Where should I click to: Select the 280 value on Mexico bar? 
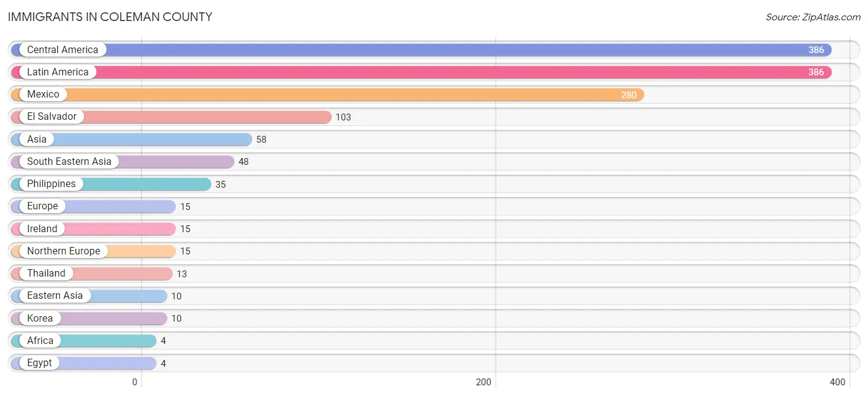tap(628, 94)
